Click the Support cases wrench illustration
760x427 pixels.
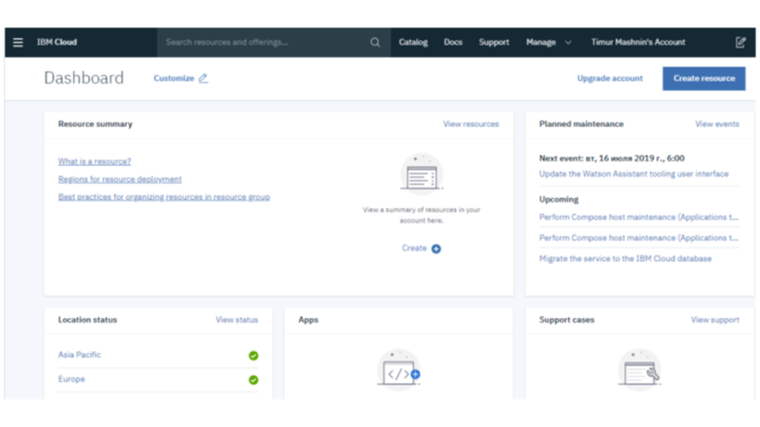[639, 370]
